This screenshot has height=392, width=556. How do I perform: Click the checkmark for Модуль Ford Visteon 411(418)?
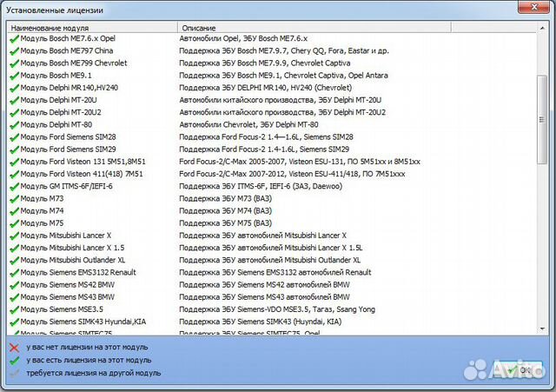[14, 174]
